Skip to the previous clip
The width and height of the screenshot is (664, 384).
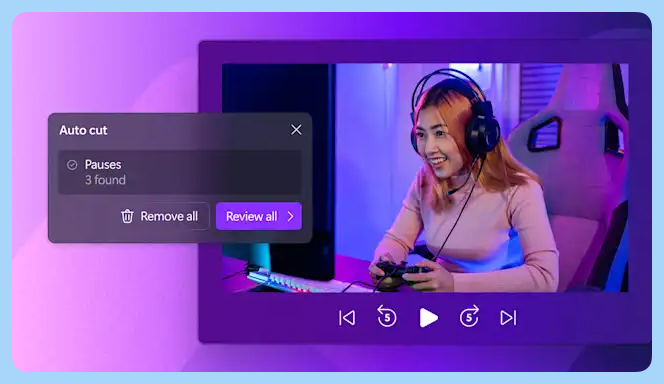(347, 318)
